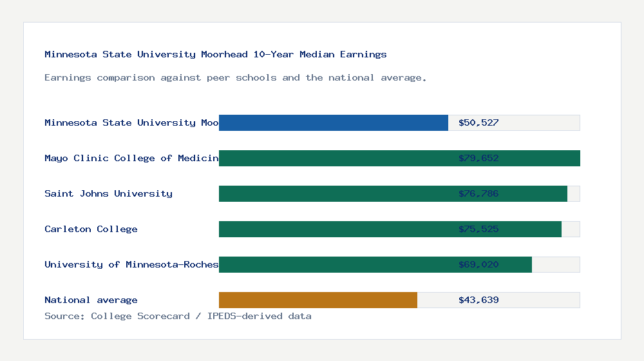The width and height of the screenshot is (644, 361).
Task: Select the $75,525 value
Action: [478, 229]
